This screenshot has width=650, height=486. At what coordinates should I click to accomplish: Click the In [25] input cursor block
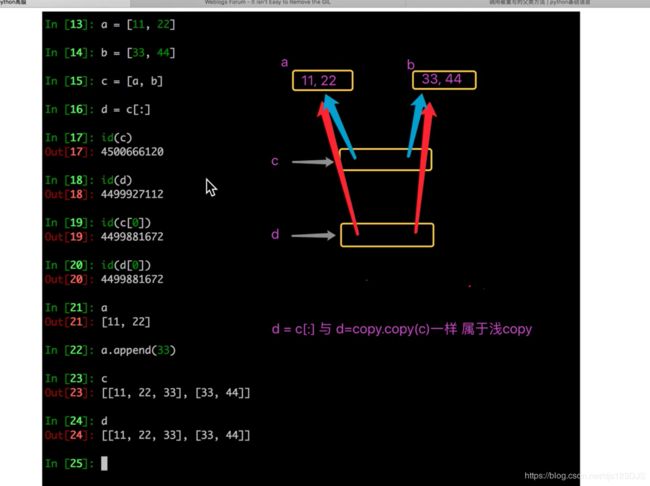click(x=104, y=463)
